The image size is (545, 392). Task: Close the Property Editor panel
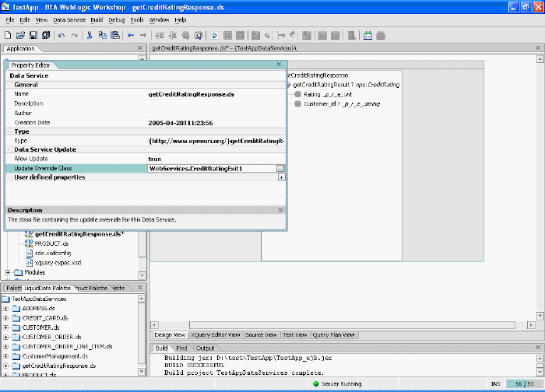[x=279, y=65]
